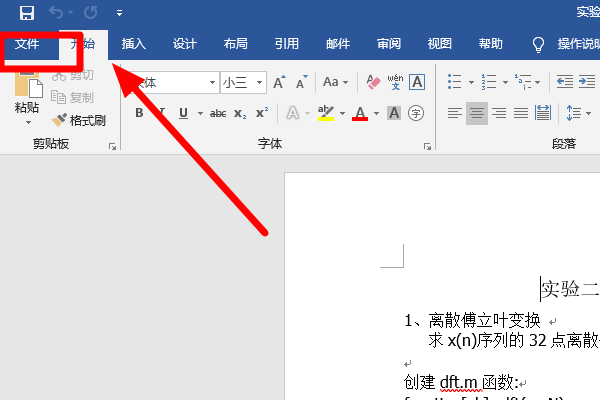
Task: Switch to the 设计 ribbon tab
Action: click(x=184, y=44)
